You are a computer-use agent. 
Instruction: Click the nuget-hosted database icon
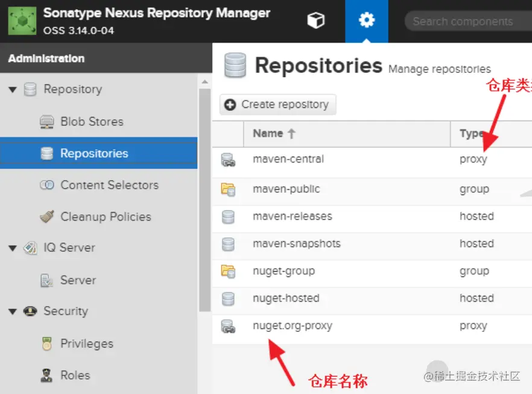[x=228, y=299]
